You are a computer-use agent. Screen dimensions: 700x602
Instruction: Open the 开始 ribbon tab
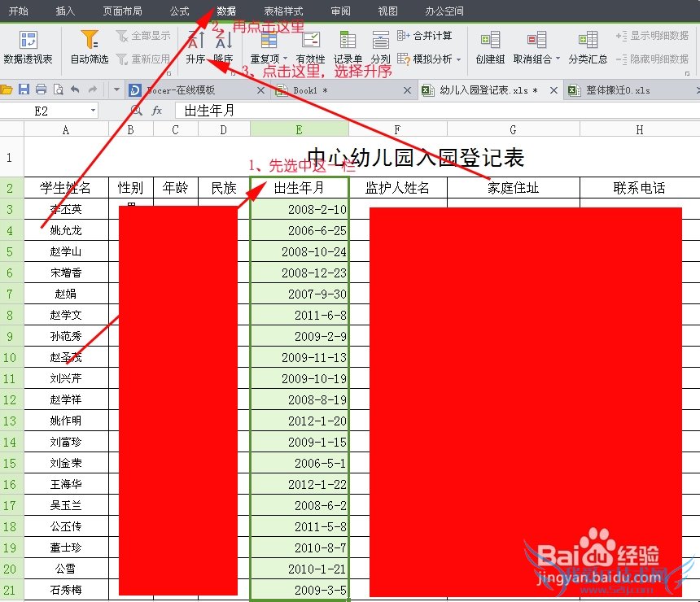click(x=18, y=11)
